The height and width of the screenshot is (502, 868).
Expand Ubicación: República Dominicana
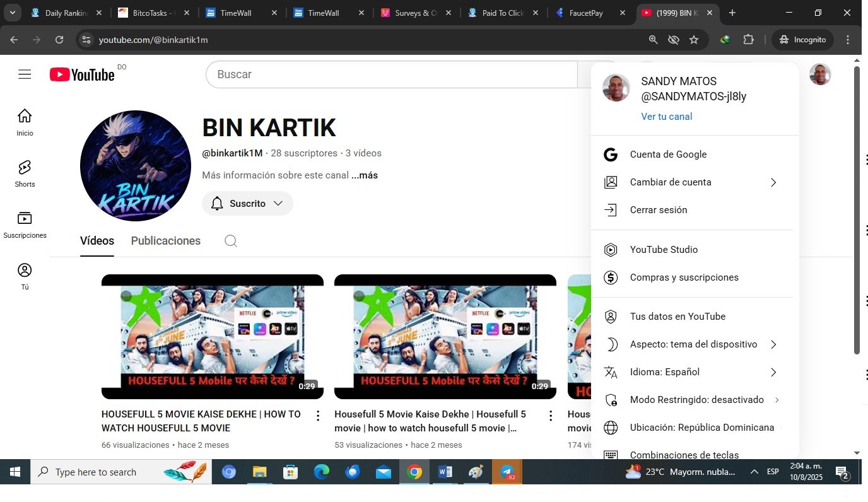coord(695,428)
